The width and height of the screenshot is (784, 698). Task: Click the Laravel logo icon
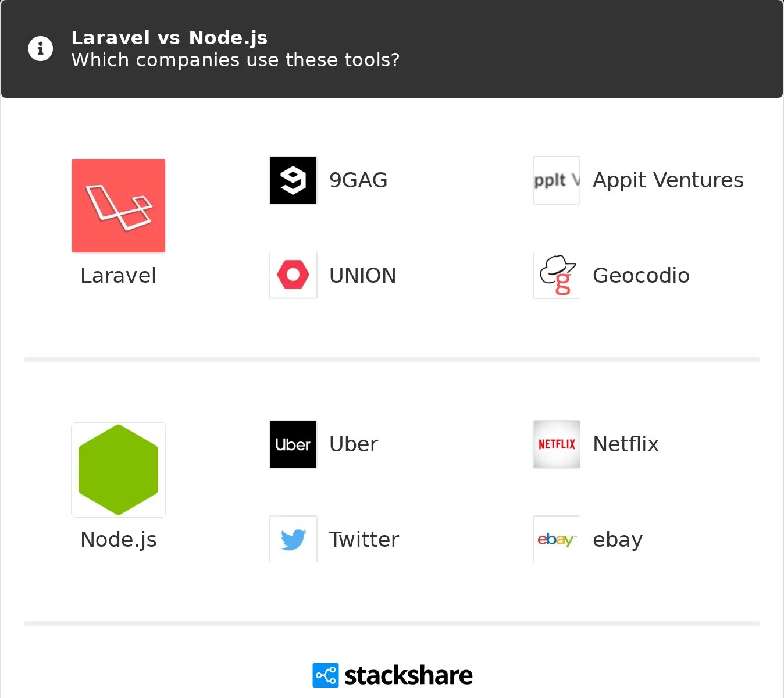pyautogui.click(x=119, y=206)
